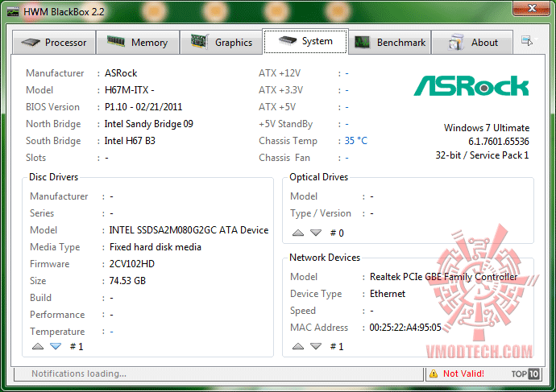Viewport: 556px width, 392px height.
Task: Click the Optical Drives group label
Action: click(x=319, y=177)
